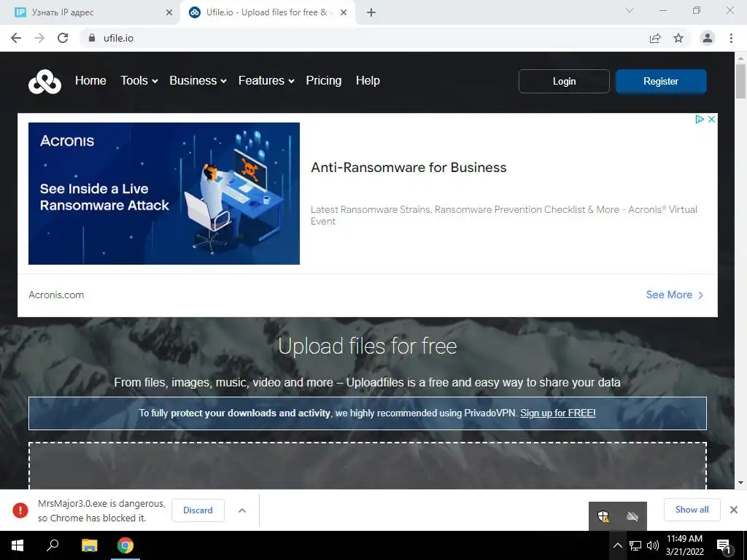Screen dimensions: 747x560
Task: Expand the Business dropdown menu
Action: coord(198,80)
